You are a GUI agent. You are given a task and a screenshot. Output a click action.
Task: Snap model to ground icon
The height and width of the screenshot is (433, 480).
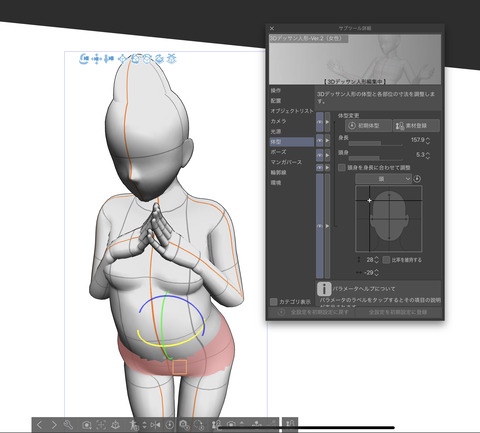click(115, 425)
